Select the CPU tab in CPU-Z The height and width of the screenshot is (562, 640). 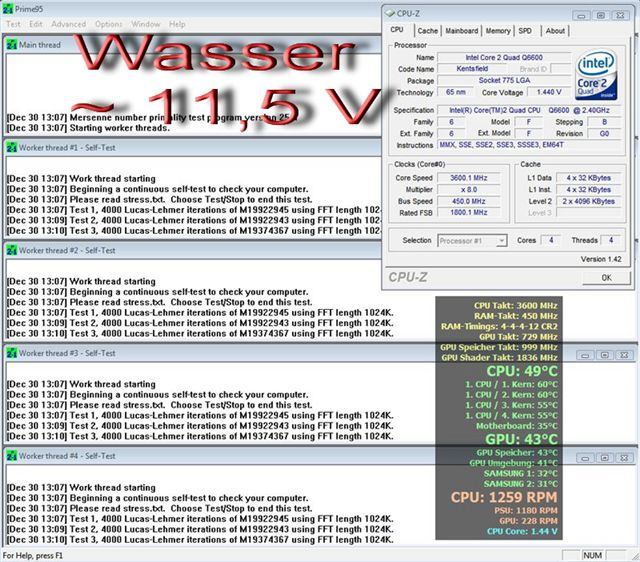pyautogui.click(x=397, y=30)
